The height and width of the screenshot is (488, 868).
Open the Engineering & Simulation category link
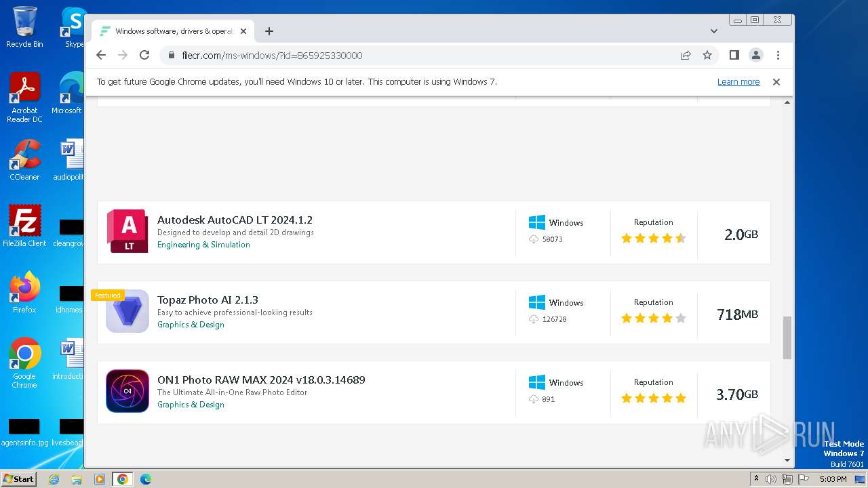tap(203, 245)
